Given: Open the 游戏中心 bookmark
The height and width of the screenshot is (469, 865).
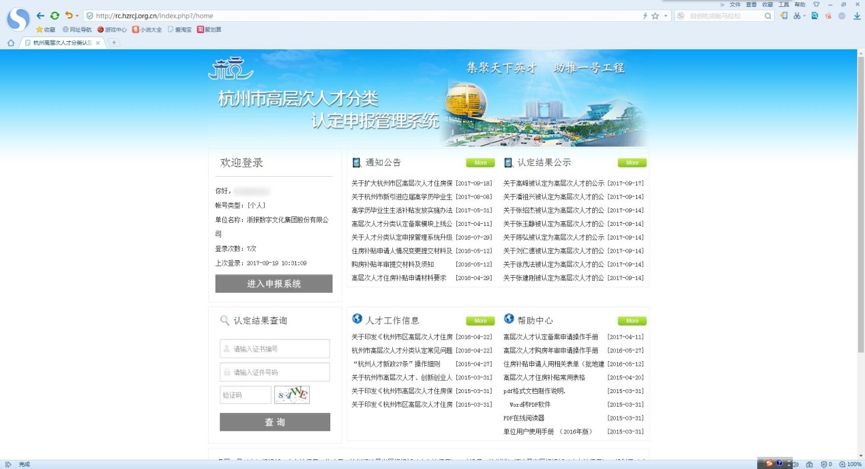Looking at the screenshot, I should pyautogui.click(x=112, y=29).
